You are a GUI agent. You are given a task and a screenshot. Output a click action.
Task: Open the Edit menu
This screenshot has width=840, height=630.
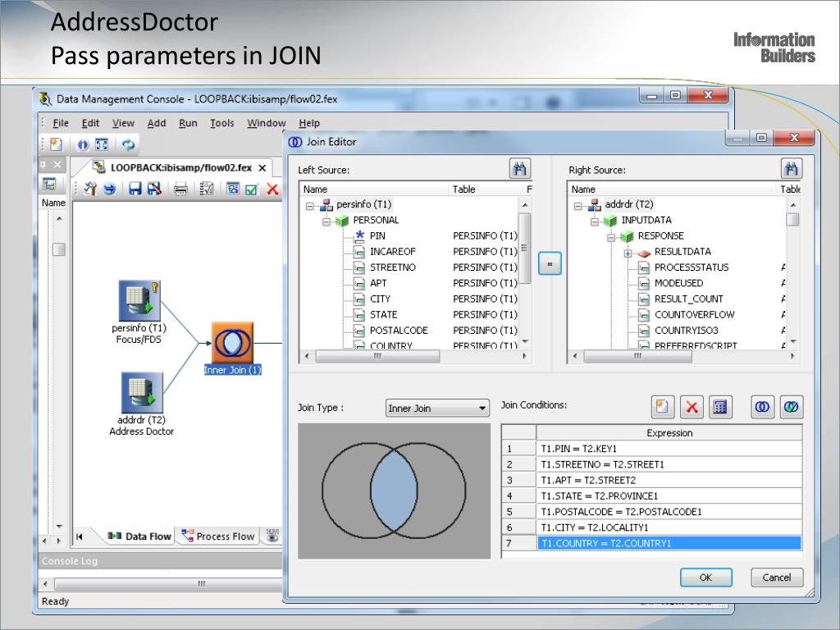[x=90, y=123]
